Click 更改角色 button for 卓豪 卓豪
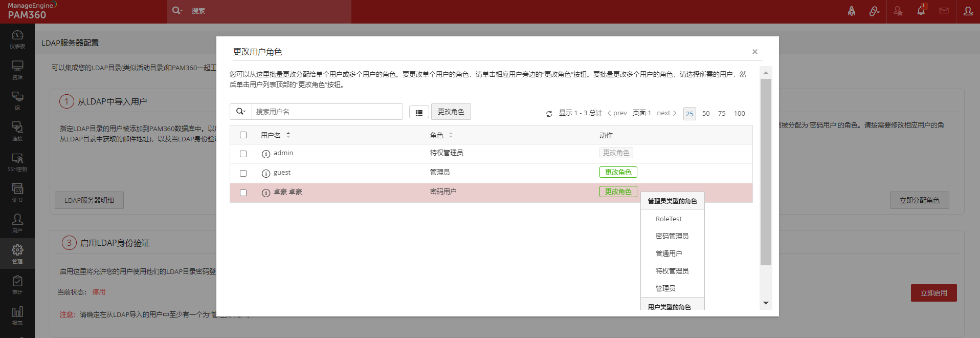The width and height of the screenshot is (980, 338). tap(618, 192)
